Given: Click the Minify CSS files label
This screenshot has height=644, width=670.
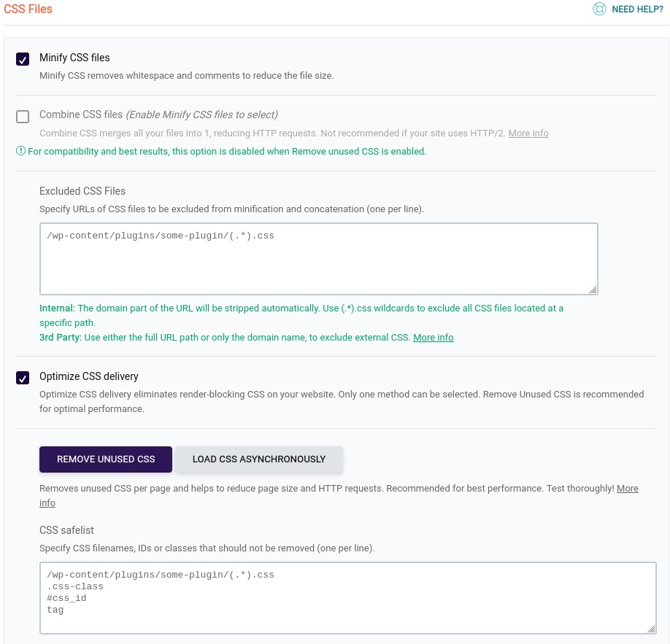Looking at the screenshot, I should (74, 58).
